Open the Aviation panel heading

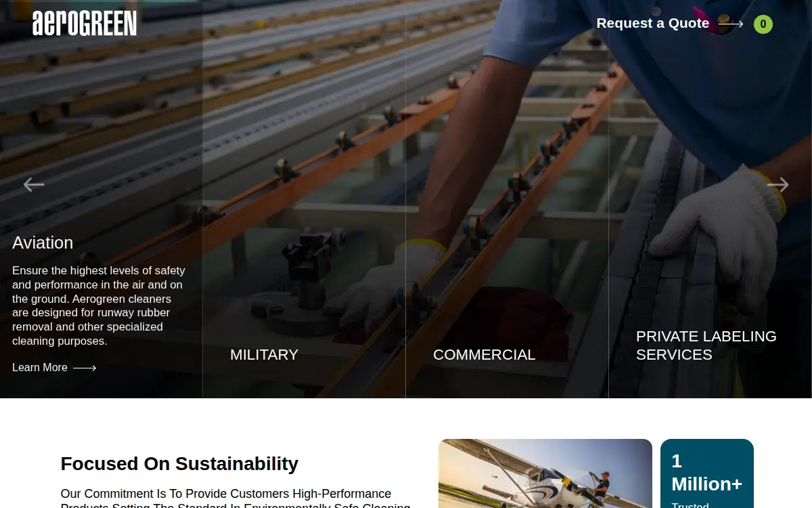click(43, 242)
